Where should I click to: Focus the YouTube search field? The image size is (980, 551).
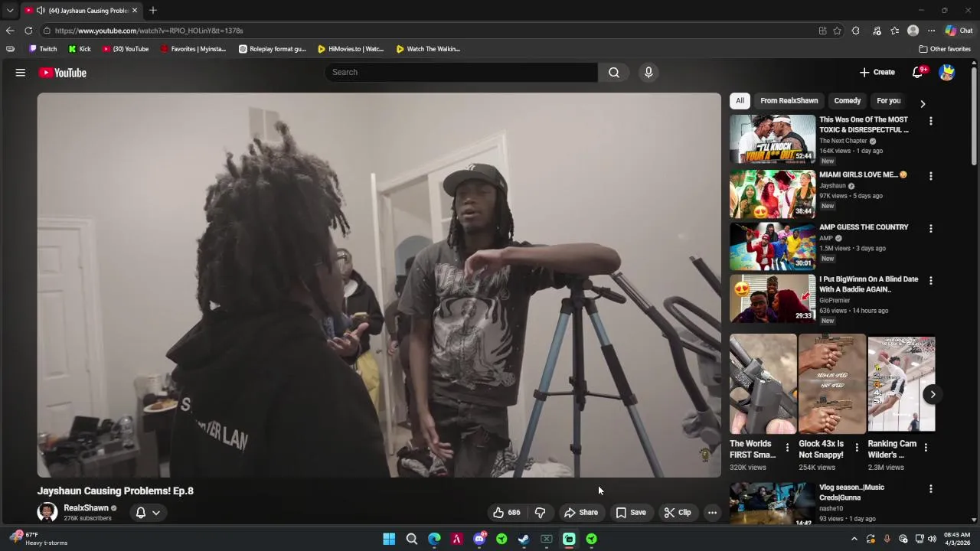(x=461, y=72)
